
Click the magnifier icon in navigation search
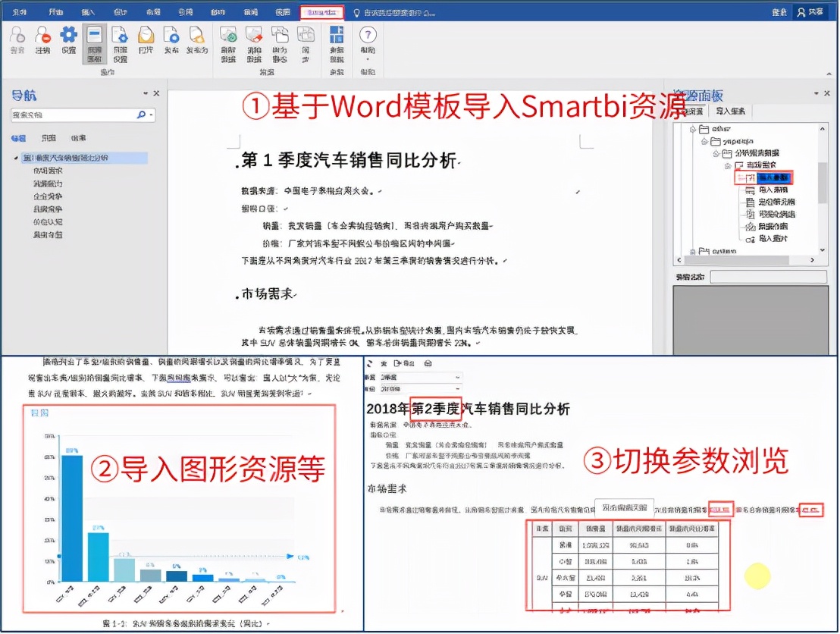click(141, 115)
